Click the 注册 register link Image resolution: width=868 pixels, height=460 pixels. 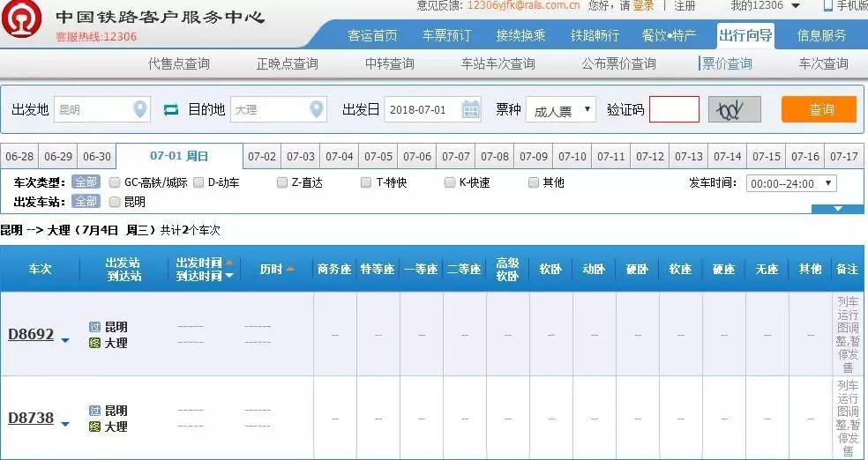click(685, 5)
